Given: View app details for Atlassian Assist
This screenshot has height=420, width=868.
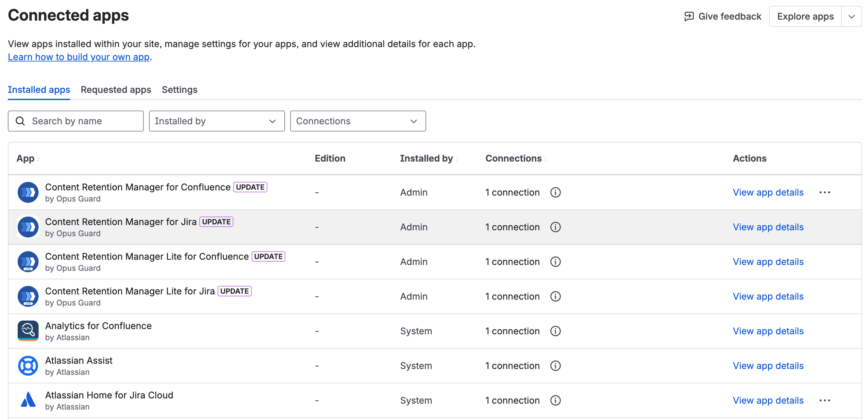Looking at the screenshot, I should tap(768, 366).
